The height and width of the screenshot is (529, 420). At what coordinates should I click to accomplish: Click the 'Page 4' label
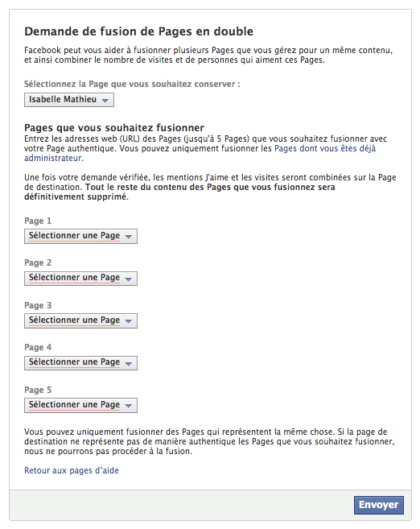(x=38, y=347)
